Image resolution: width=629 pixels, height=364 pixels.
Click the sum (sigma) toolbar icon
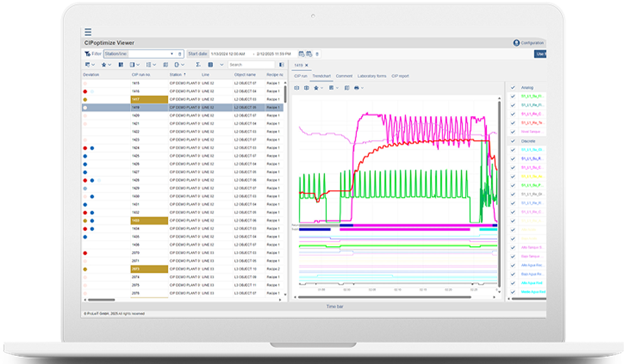tap(198, 65)
